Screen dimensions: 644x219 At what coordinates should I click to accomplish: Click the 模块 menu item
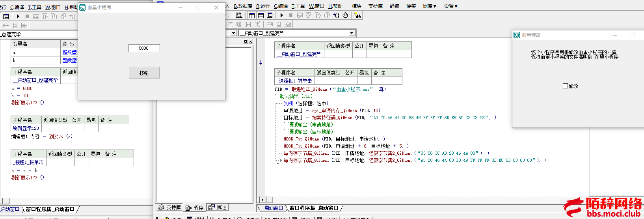click(x=357, y=6)
